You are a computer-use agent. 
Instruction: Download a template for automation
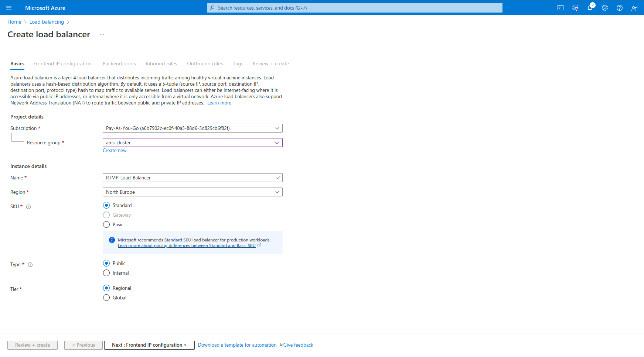click(237, 345)
